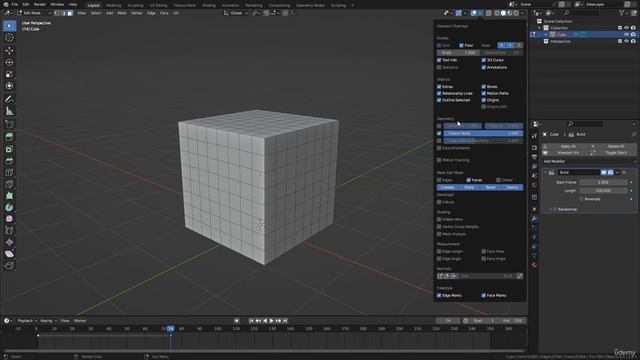Toggle the Motion Paths checkbox
Screen dimensions: 640x360
point(484,93)
